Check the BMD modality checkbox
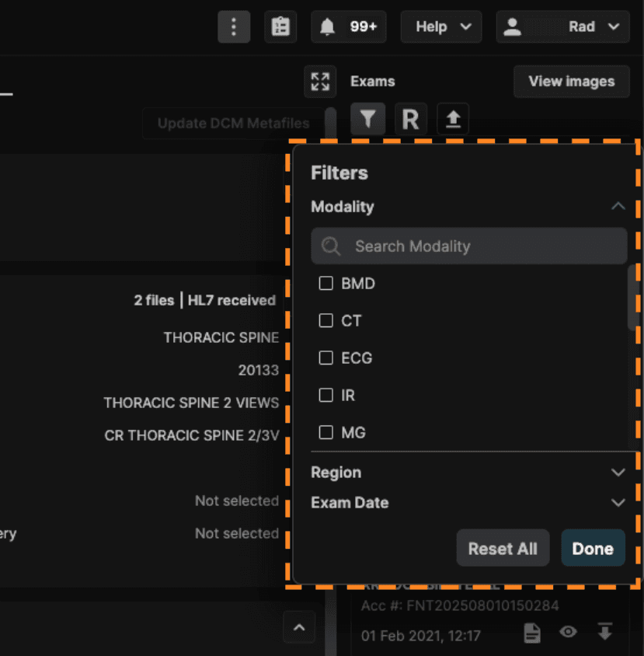 click(x=325, y=283)
